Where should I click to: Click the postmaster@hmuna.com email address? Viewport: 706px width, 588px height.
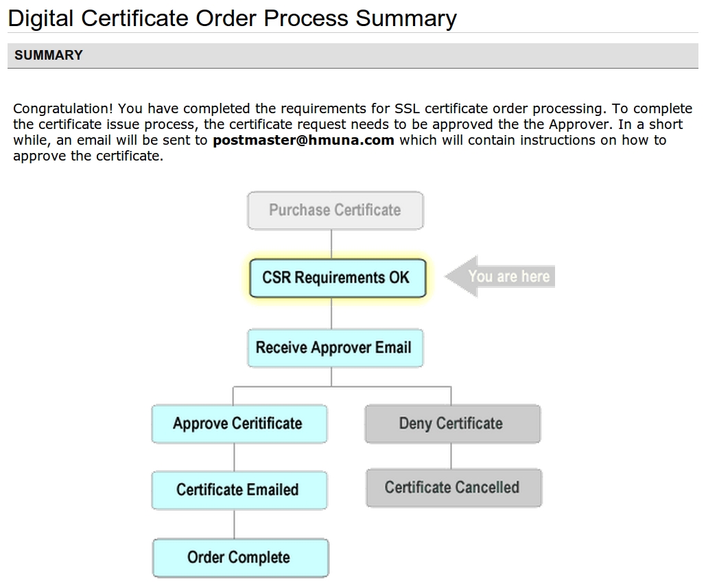tap(303, 141)
